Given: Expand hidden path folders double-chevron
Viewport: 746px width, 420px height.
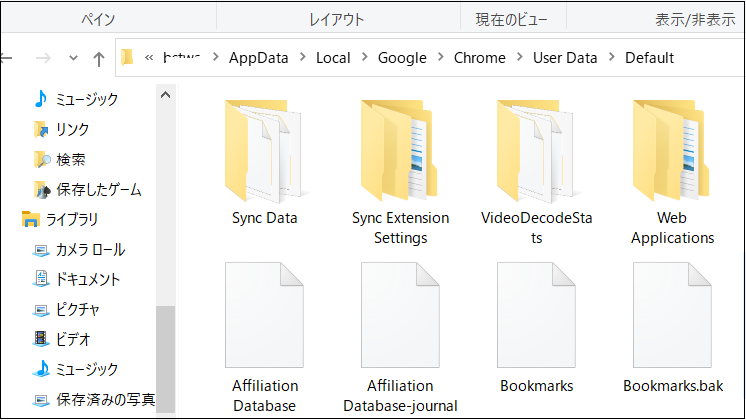Looking at the screenshot, I should click(x=149, y=58).
